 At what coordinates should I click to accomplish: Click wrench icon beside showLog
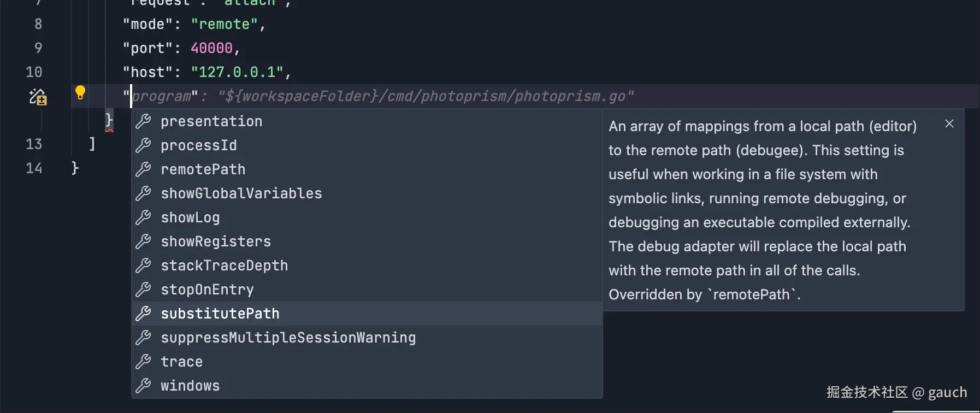[143, 217]
